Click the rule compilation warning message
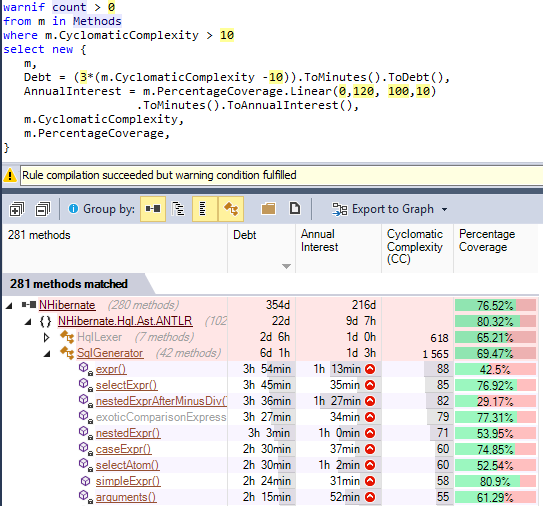 (x=159, y=175)
